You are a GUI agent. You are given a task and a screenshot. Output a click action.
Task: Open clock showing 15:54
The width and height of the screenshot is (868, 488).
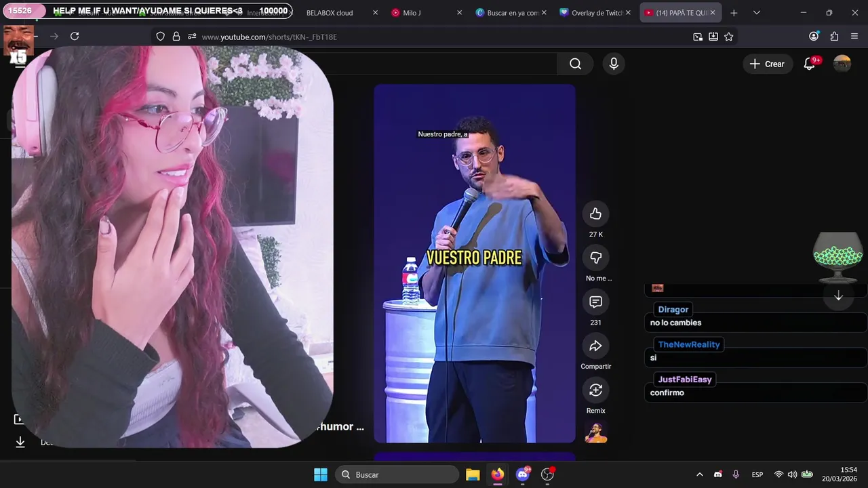(x=840, y=474)
